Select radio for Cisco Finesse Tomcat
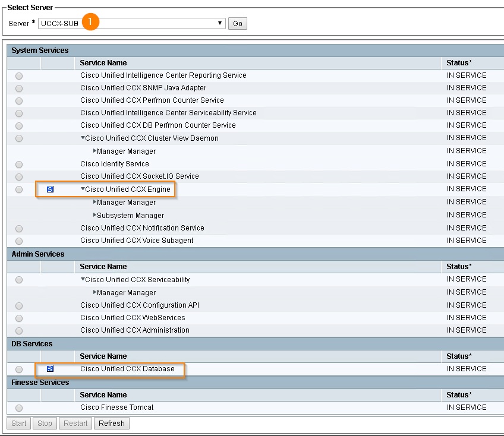This screenshot has width=504, height=436. (x=19, y=408)
